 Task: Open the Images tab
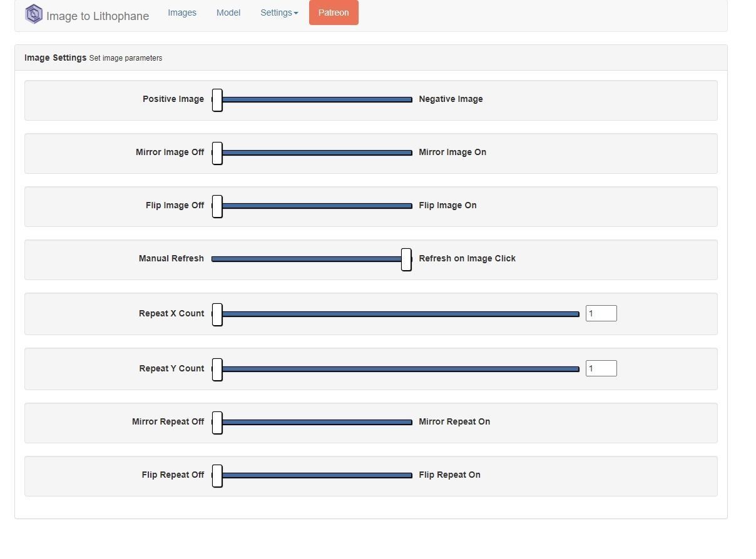click(182, 13)
